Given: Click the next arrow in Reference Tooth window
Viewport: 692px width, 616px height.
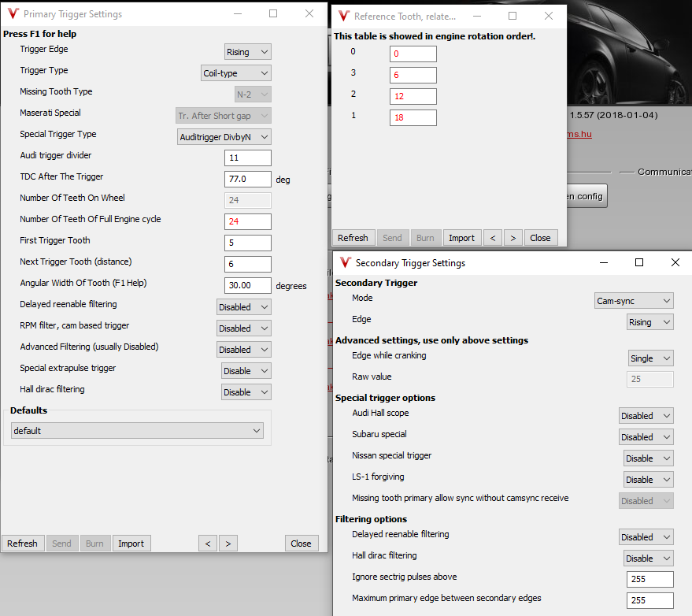Looking at the screenshot, I should 514,237.
